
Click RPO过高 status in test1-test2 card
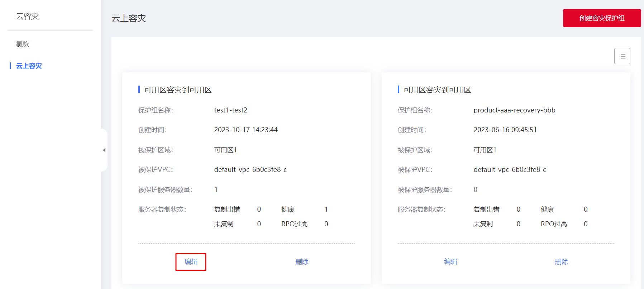(x=294, y=224)
